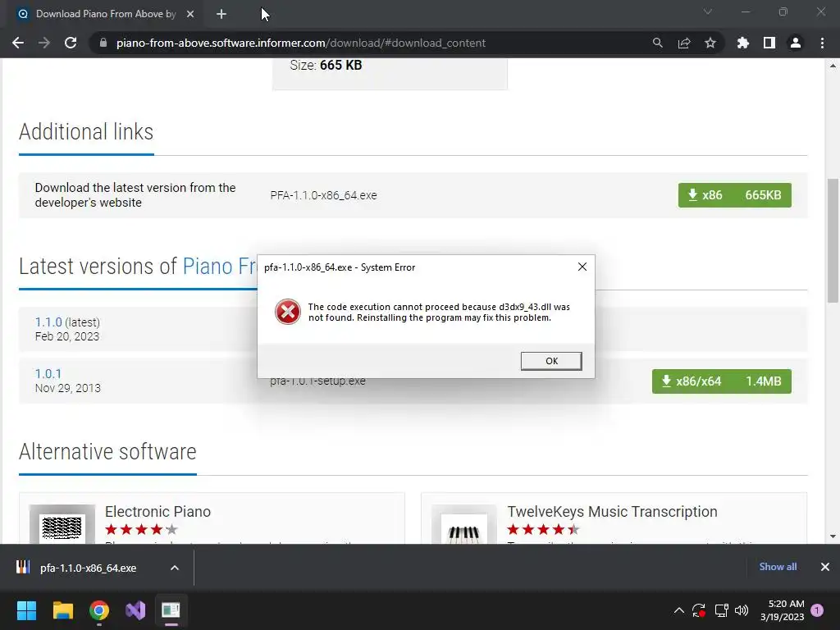This screenshot has width=840, height=630.
Task: Select the active app taskbar icon
Action: tap(171, 610)
